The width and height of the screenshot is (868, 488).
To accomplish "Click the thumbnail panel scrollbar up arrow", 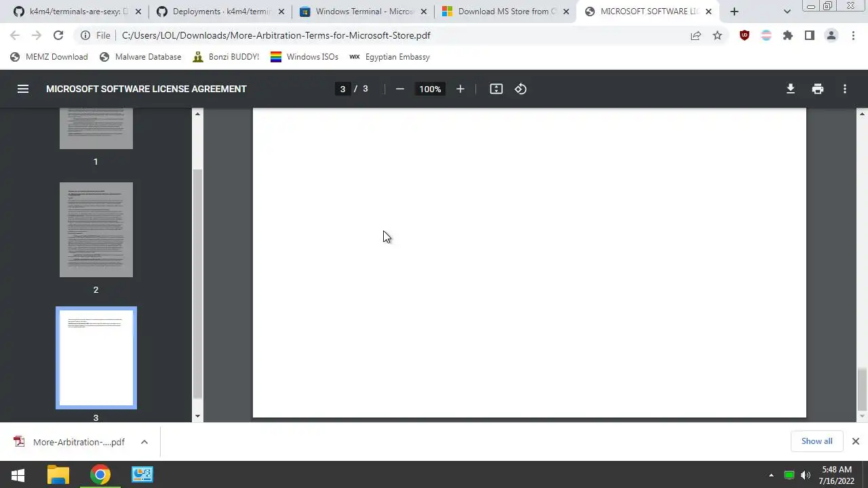I will tap(198, 113).
